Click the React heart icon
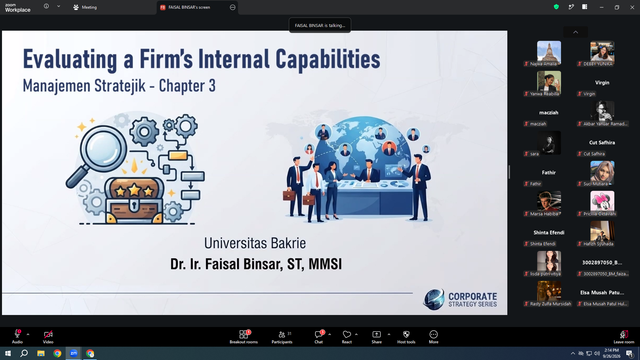Screen dimensions: 640x360 click(347, 334)
